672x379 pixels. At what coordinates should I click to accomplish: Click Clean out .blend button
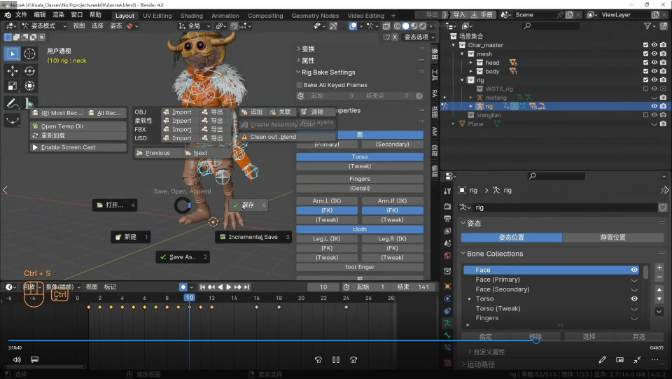click(x=287, y=137)
